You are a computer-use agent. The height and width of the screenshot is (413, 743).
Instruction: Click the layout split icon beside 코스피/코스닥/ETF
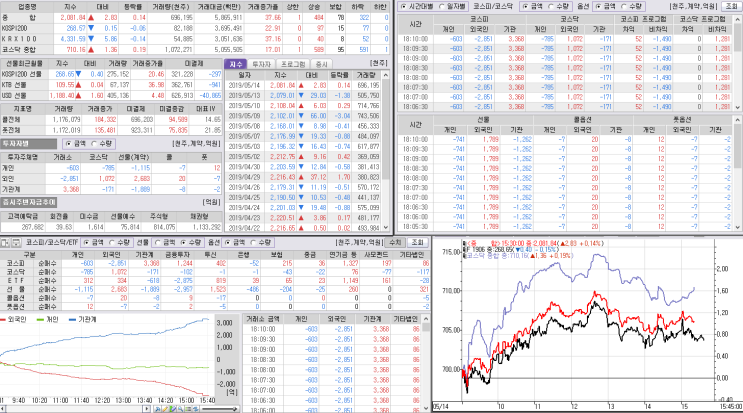pos(5,242)
